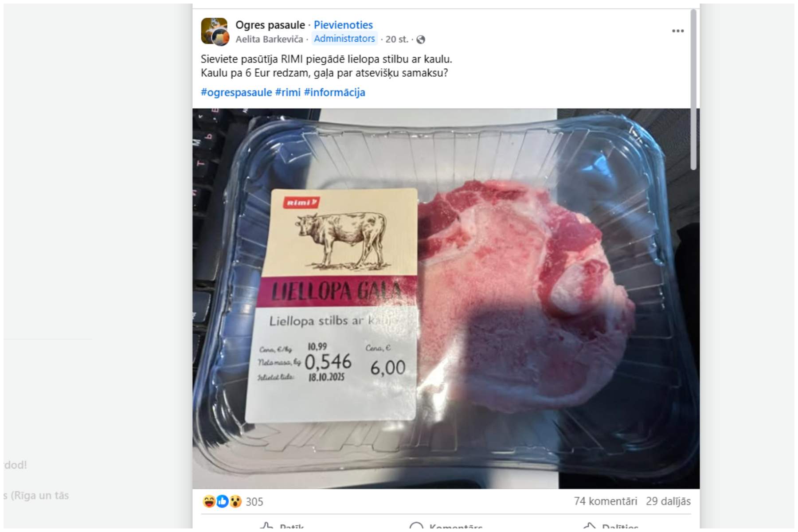This screenshot has height=532, width=798.
Task: Open the three-dot post options menu
Action: pyautogui.click(x=677, y=31)
